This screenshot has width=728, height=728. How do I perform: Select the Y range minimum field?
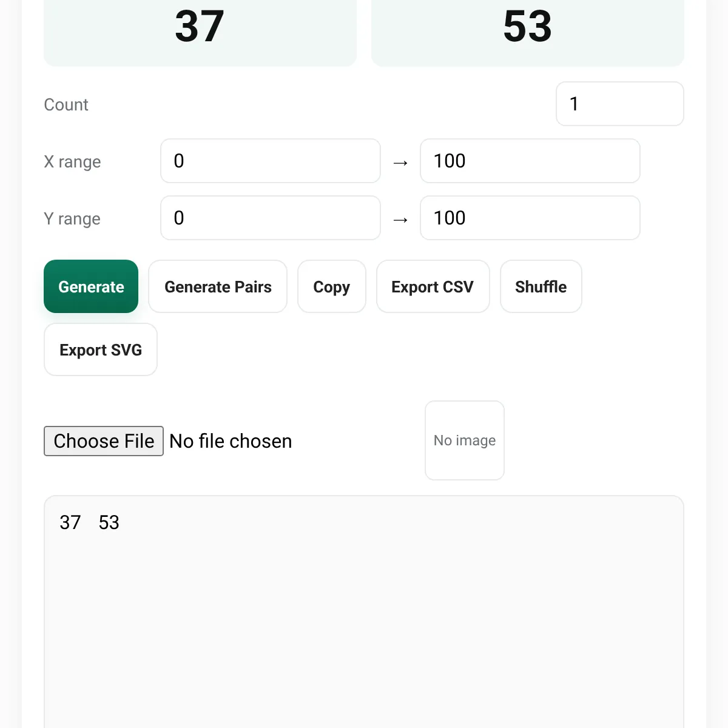(271, 218)
